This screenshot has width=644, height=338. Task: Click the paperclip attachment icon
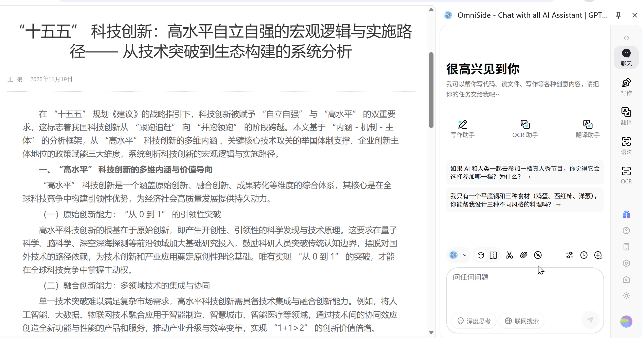tap(523, 255)
